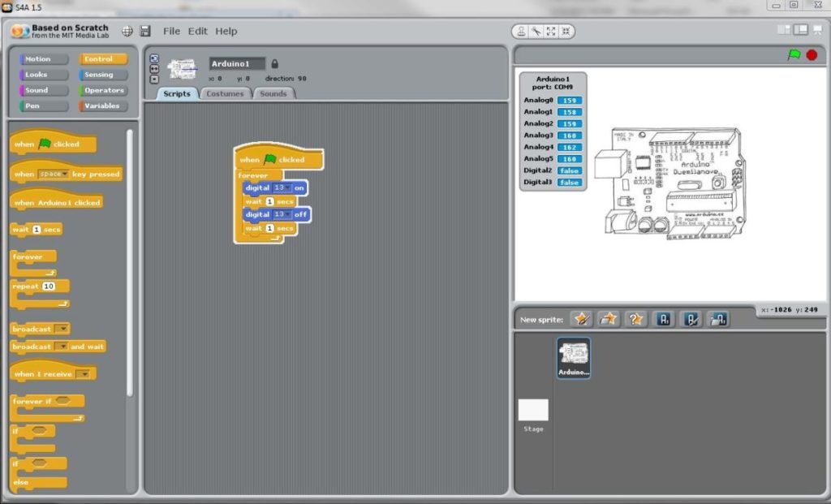Select the 'can rotate' rotation style button

pyautogui.click(x=154, y=58)
